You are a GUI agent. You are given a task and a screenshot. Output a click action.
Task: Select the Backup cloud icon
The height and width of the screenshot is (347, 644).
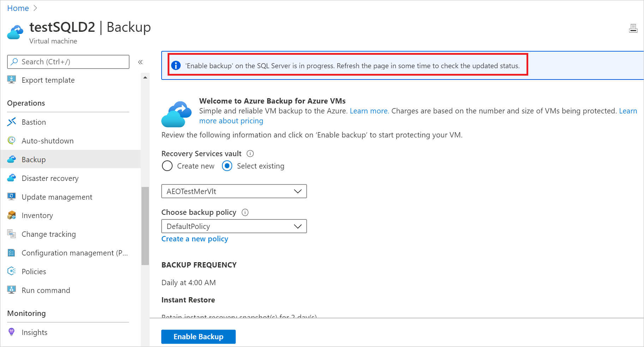[x=12, y=159]
